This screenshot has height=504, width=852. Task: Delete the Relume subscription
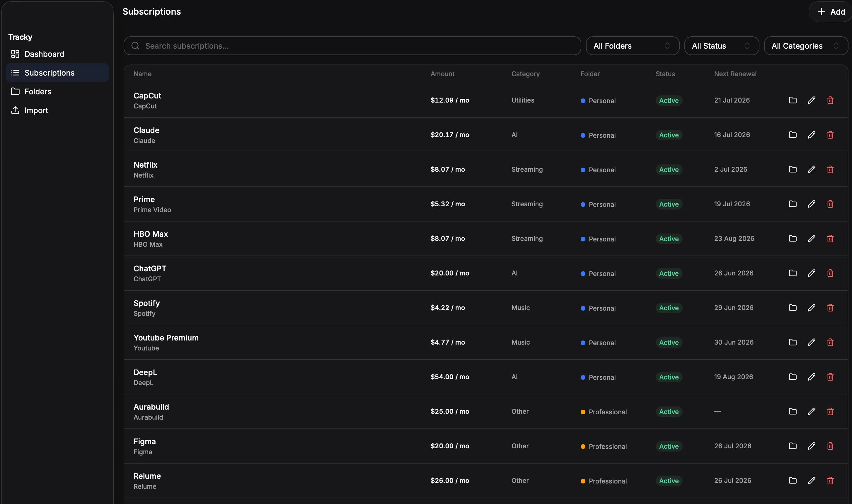[x=830, y=481]
